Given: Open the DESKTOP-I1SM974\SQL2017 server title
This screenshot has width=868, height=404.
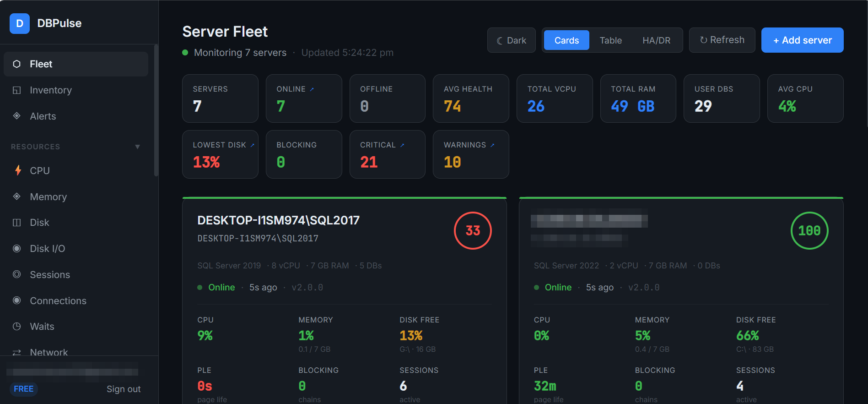Looking at the screenshot, I should [278, 220].
